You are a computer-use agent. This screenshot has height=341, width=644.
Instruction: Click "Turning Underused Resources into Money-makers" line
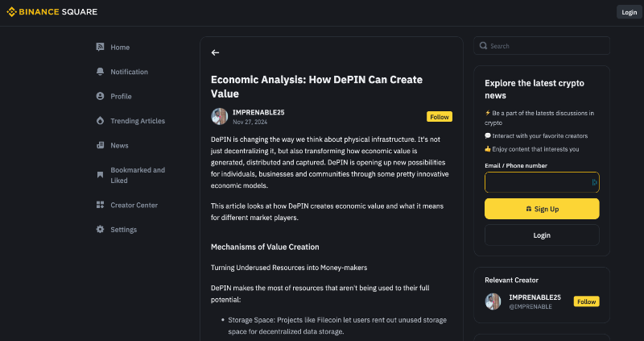pos(289,268)
